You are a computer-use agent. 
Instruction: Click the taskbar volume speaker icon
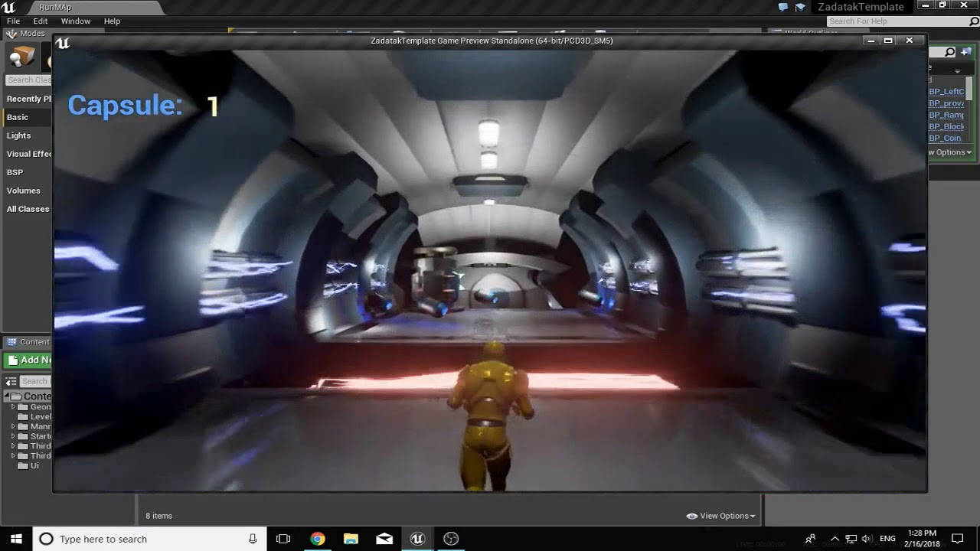point(866,539)
